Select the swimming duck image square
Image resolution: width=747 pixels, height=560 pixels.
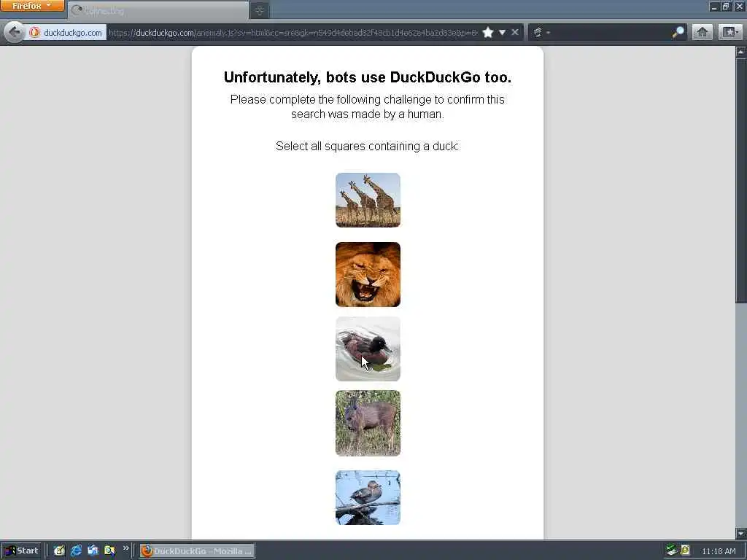pyautogui.click(x=368, y=349)
